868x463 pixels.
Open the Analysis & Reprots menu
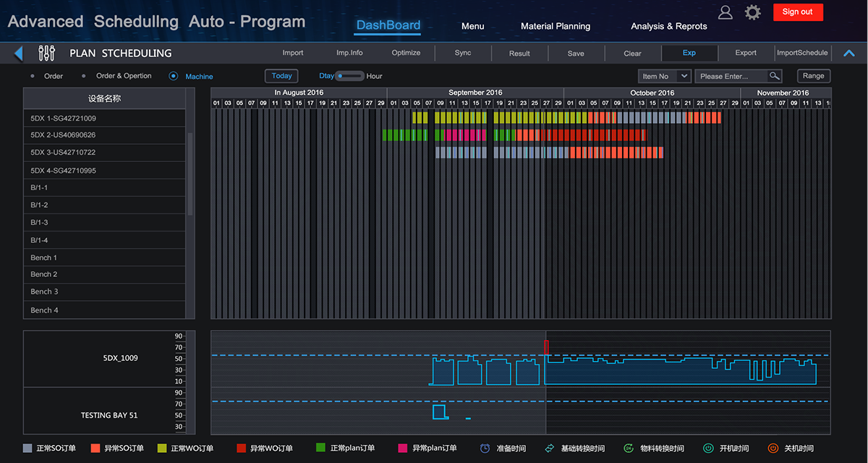point(668,26)
